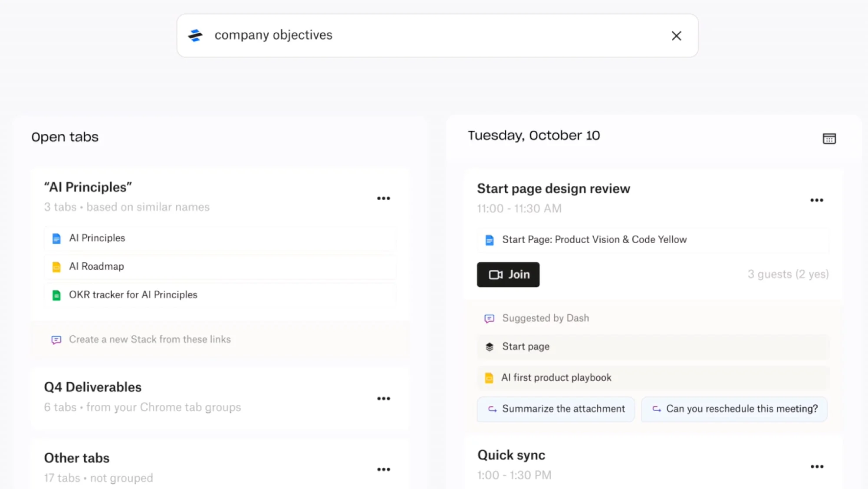The image size is (868, 489).
Task: Focus the company objectives search field
Action: coord(437,35)
